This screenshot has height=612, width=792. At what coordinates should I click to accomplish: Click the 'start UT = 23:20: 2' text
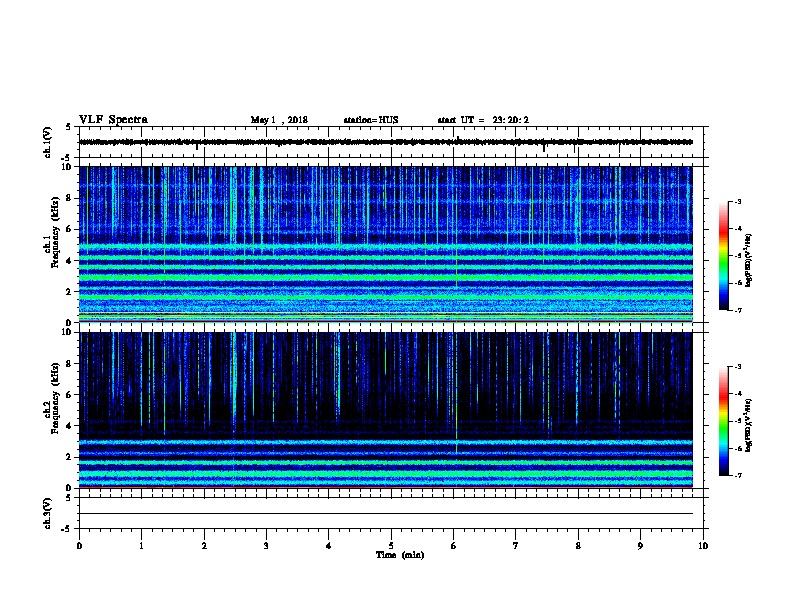pos(483,120)
